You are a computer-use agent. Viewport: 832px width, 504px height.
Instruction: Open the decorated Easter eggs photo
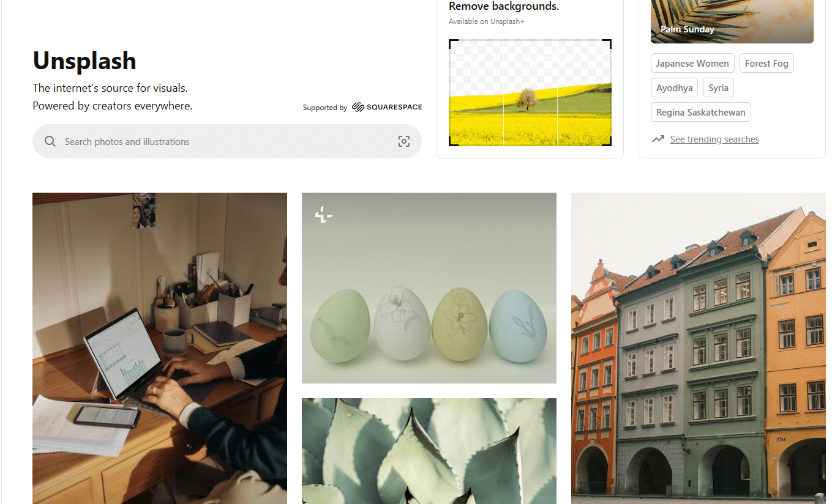click(429, 288)
